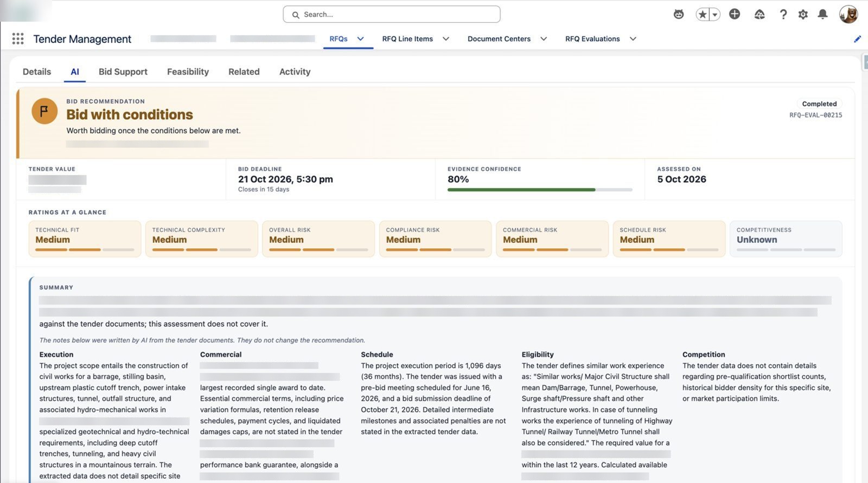The height and width of the screenshot is (483, 868).
Task: Expand the RFQs tab dropdown chevron
Action: (x=360, y=38)
